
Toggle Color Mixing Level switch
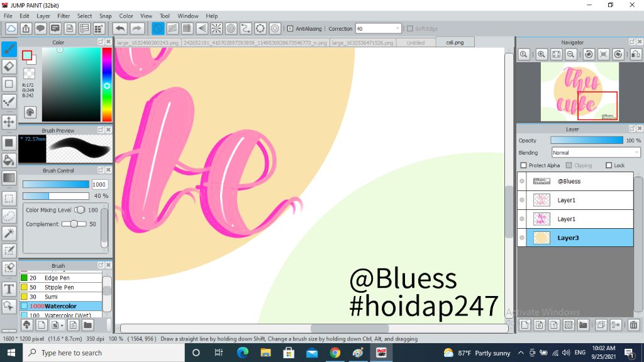coord(80,210)
